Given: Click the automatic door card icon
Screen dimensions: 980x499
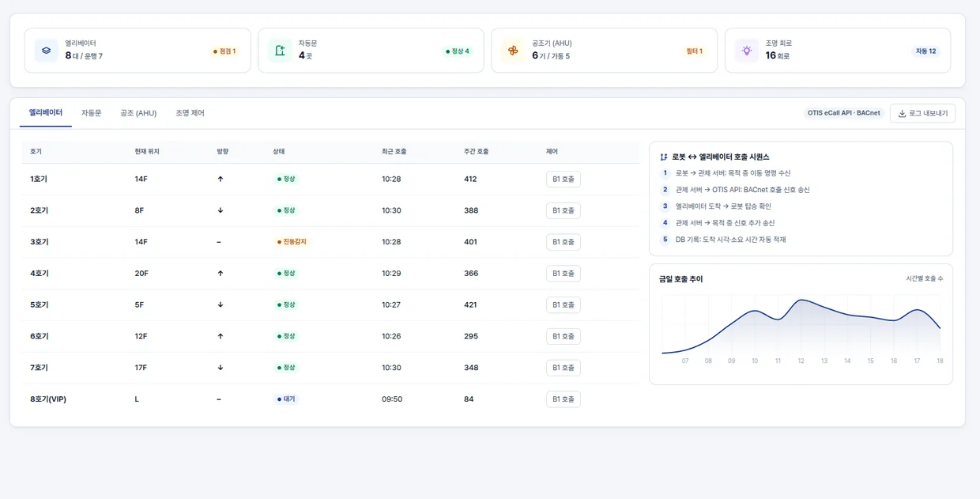Looking at the screenshot, I should coord(280,51).
